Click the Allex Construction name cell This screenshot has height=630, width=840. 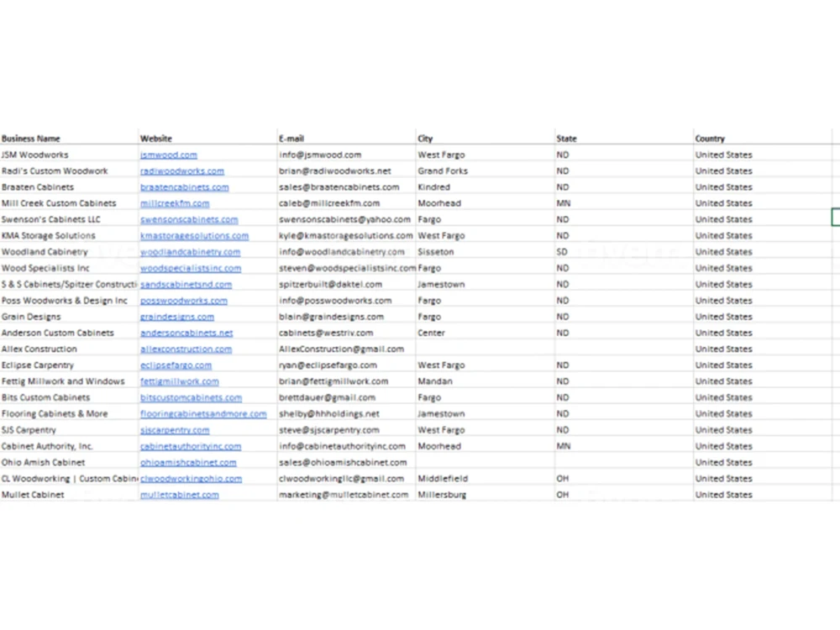pyautogui.click(x=69, y=349)
